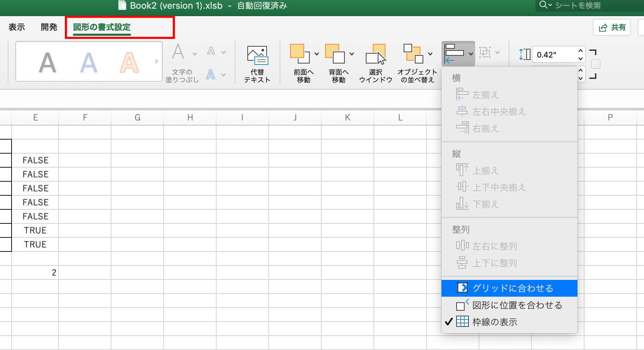Click the Excel document icon in title bar
The width and height of the screenshot is (644, 350).
click(122, 5)
